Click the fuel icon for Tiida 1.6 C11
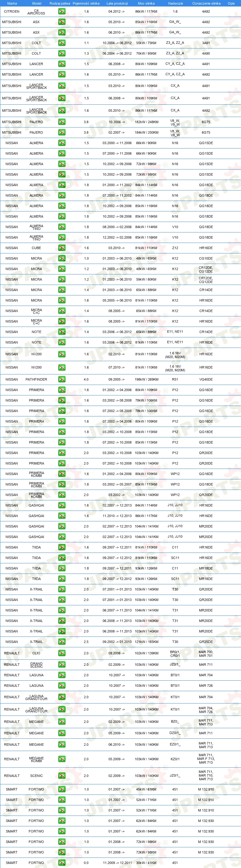The image size is (241, 868). (62, 547)
